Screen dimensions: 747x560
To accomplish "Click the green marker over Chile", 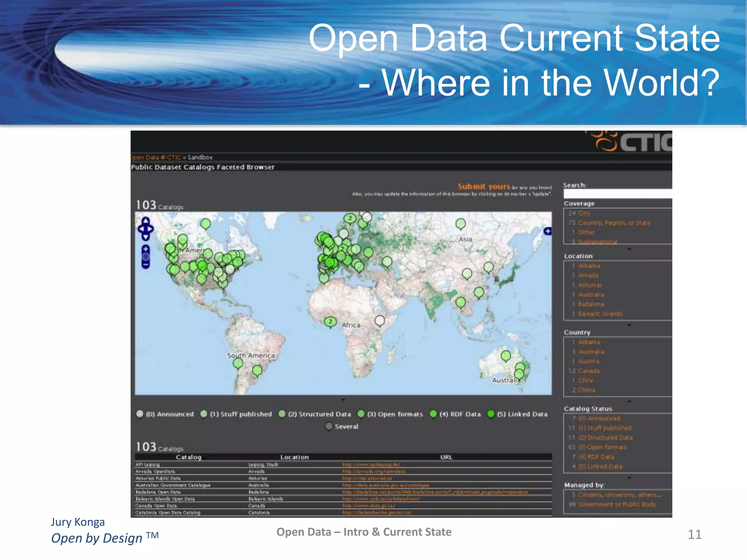I will 238,363.
